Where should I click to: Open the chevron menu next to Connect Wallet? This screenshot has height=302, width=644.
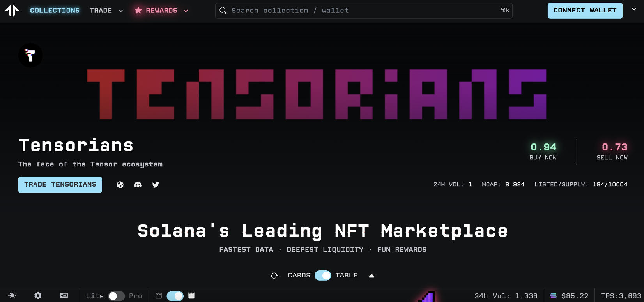point(634,9)
